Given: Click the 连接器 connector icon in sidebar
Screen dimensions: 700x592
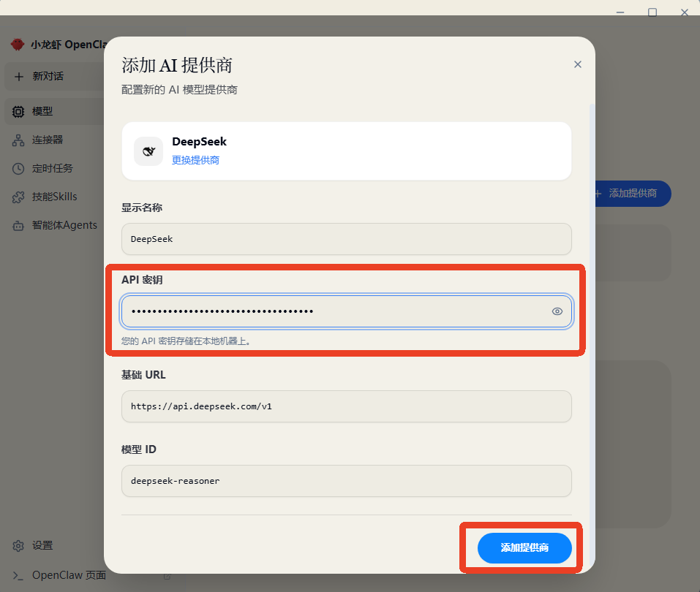Looking at the screenshot, I should 18,140.
